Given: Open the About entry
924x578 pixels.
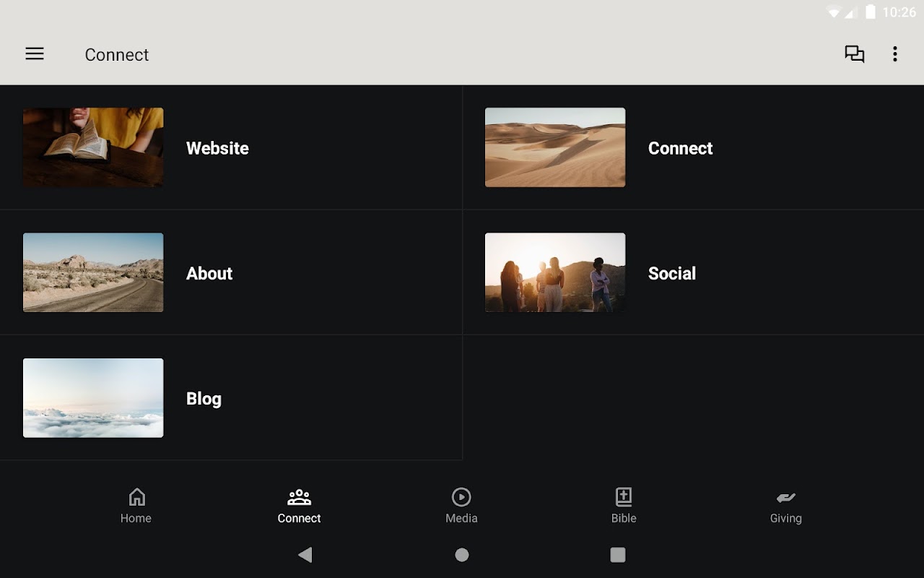Looking at the screenshot, I should point(231,272).
